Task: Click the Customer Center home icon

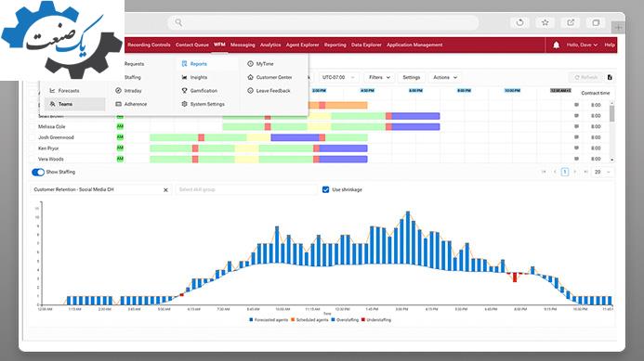Action: (250, 77)
